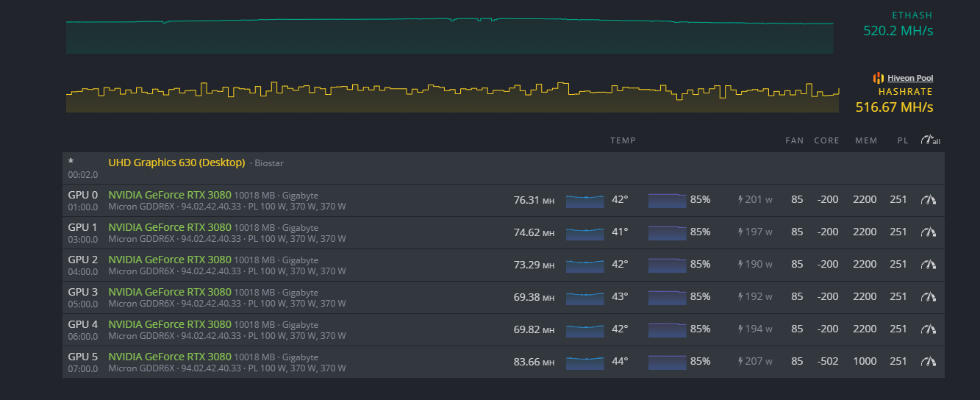The image size is (980, 400).
Task: Click GPU 5 memory clock value 1000
Action: 865,362
